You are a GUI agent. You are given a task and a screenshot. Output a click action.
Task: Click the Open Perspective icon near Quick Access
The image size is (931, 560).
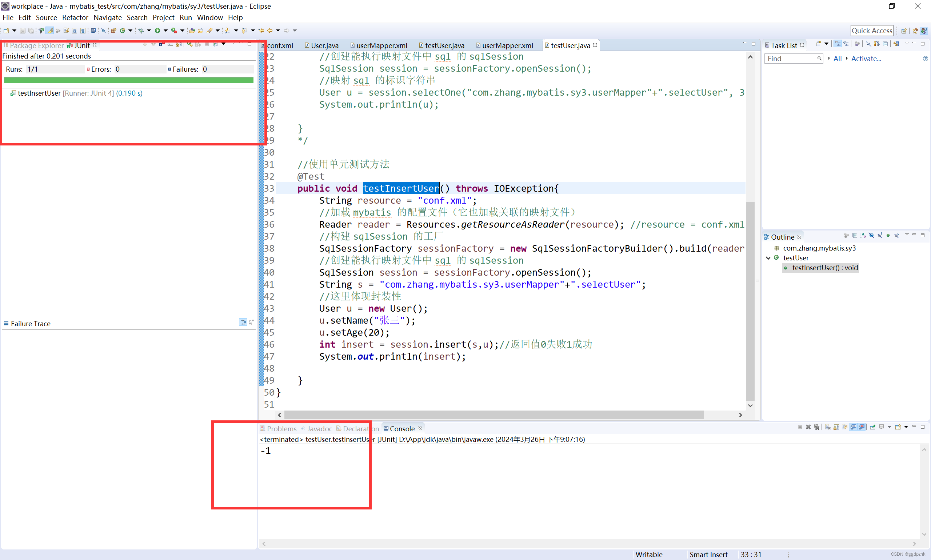[x=904, y=31]
